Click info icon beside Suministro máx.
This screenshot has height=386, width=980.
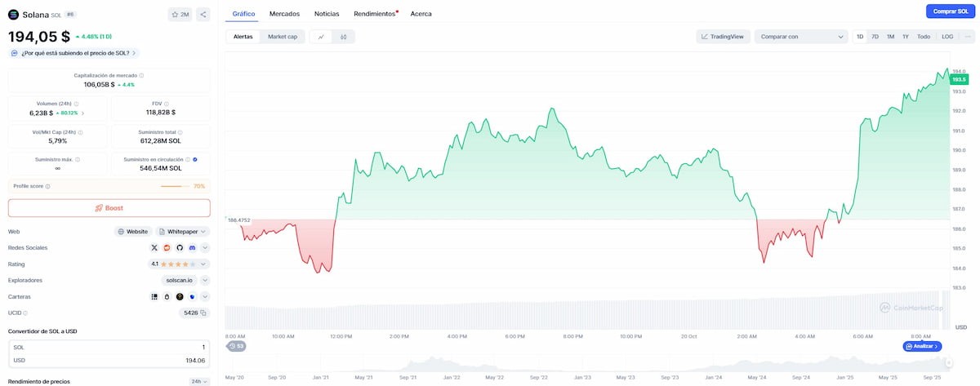[76, 159]
